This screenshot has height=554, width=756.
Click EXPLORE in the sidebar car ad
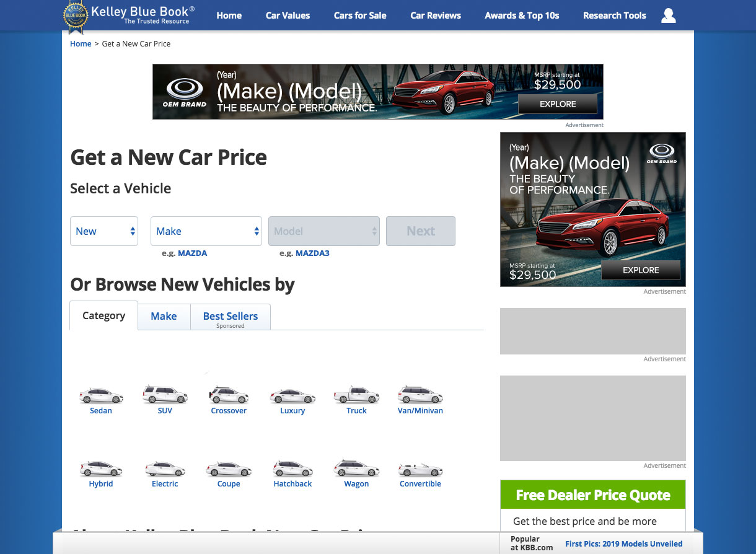pyautogui.click(x=641, y=270)
